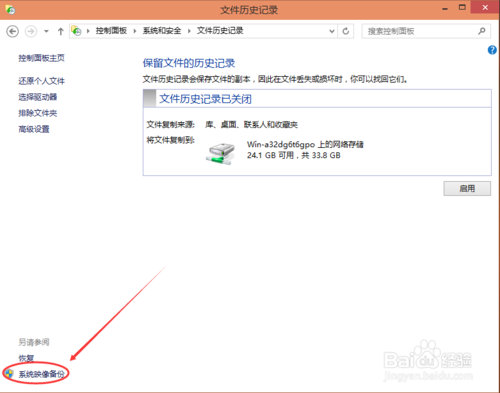Open 恢复 link under 另请参阅
Screen dimensions: 500x393
coord(26,358)
